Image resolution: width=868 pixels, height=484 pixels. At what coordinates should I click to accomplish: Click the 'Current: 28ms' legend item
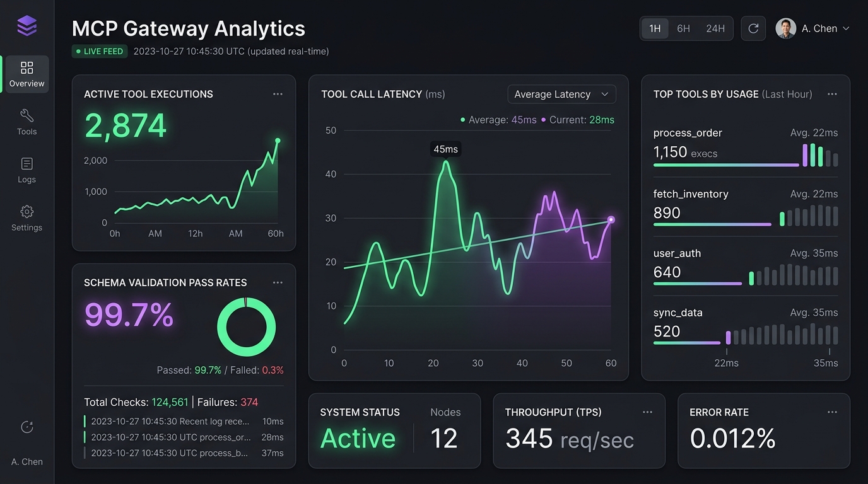(577, 120)
